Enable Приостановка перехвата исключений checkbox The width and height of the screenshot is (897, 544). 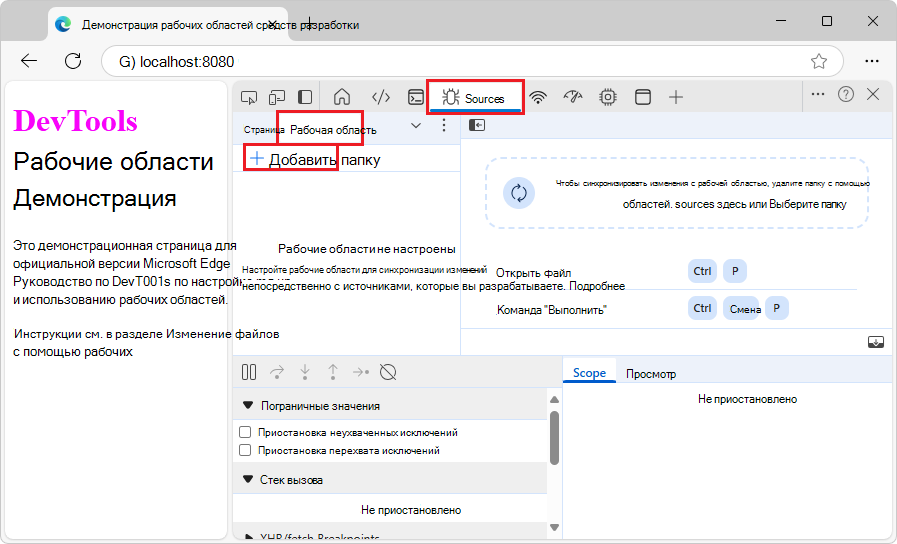[245, 450]
